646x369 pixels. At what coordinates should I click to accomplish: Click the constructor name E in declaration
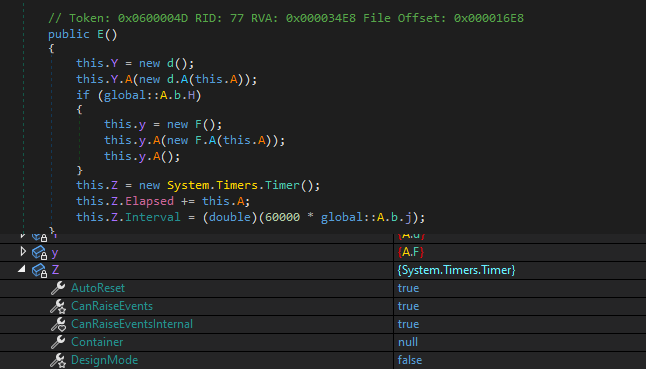pos(101,34)
